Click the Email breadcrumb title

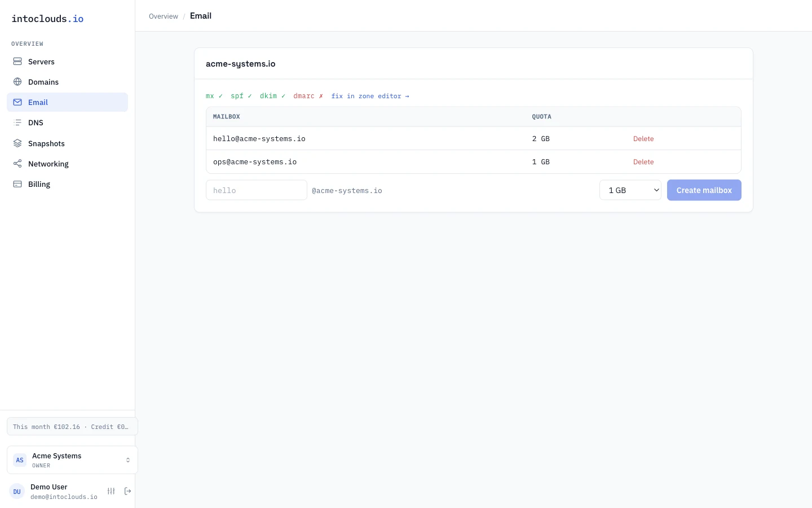click(x=201, y=16)
